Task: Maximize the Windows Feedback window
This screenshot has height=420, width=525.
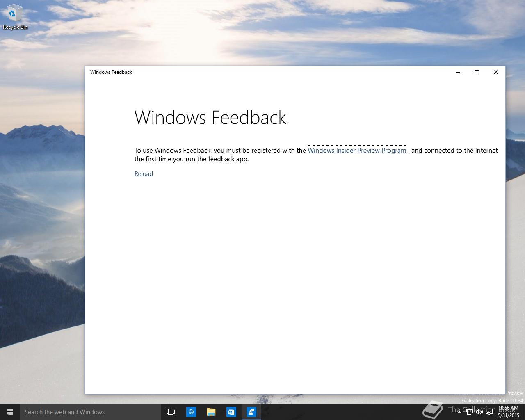Action: [x=477, y=72]
